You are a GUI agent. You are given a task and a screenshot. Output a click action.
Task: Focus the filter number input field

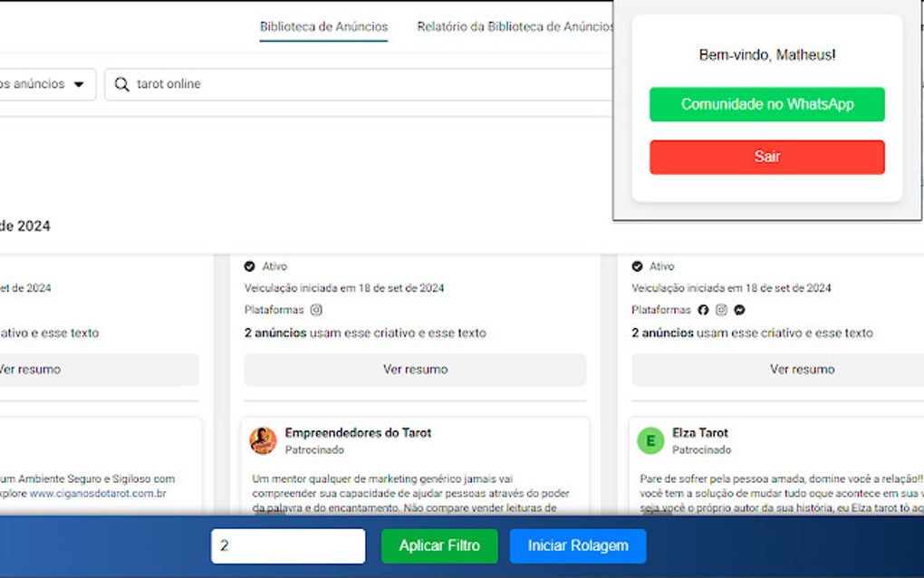click(x=288, y=545)
